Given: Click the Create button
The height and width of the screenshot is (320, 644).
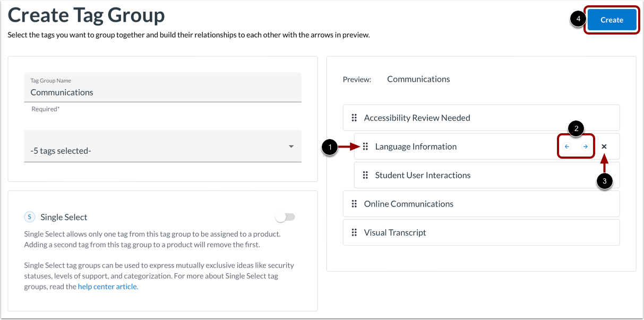Looking at the screenshot, I should click(612, 20).
